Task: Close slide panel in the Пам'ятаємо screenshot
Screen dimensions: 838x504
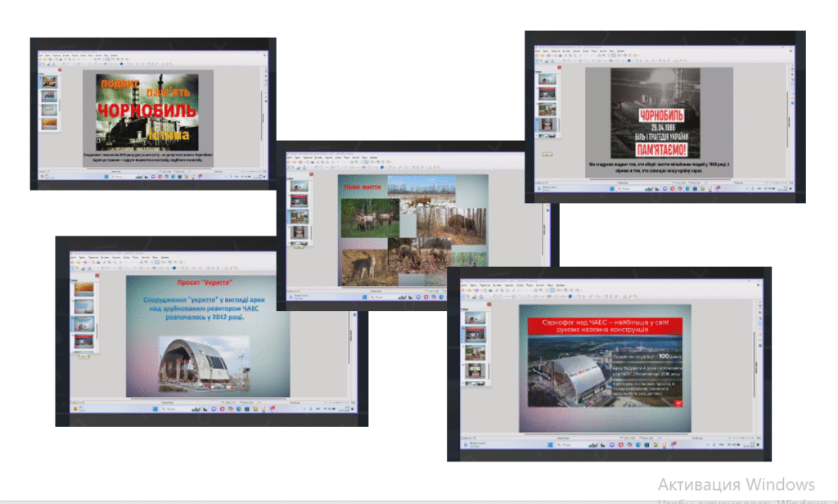Action: (x=557, y=68)
